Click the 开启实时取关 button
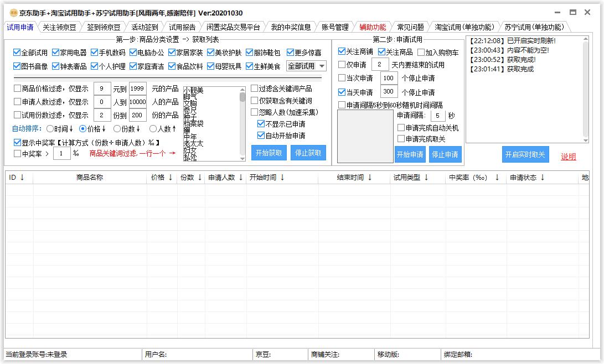604x364 pixels. tap(525, 154)
